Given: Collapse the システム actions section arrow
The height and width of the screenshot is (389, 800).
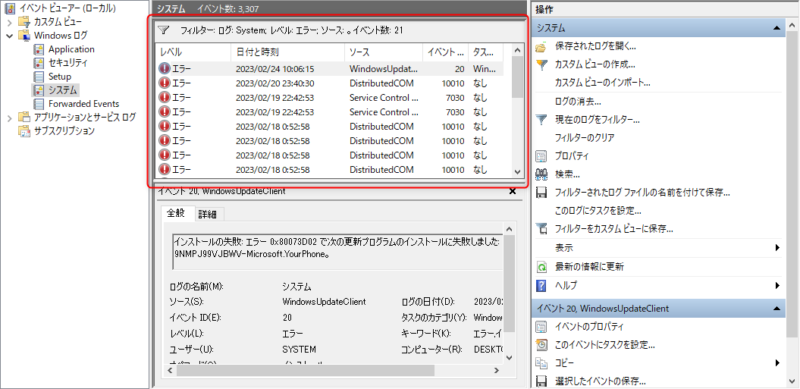Looking at the screenshot, I should (777, 28).
